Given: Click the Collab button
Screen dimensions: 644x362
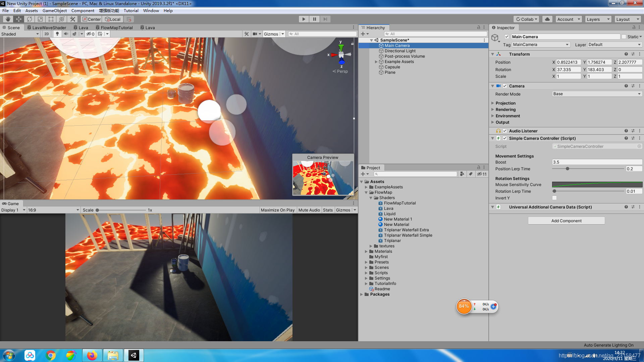Looking at the screenshot, I should 526,19.
